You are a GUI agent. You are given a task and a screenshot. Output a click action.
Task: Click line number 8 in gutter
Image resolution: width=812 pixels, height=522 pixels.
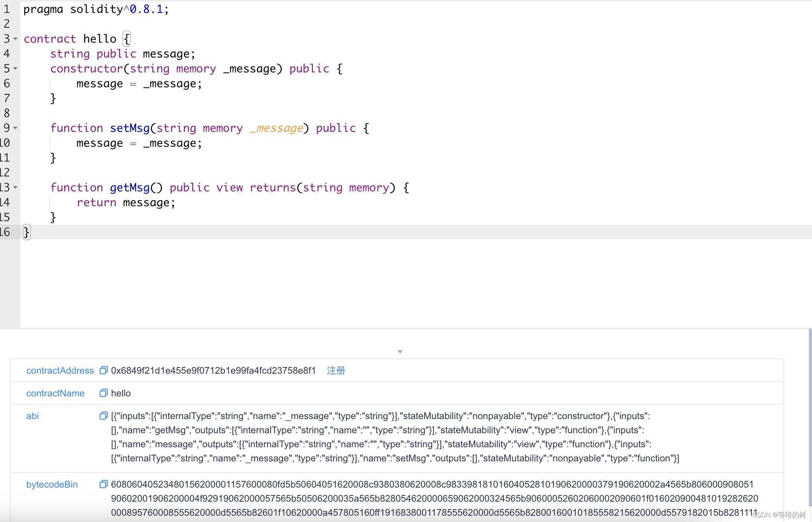[7, 113]
